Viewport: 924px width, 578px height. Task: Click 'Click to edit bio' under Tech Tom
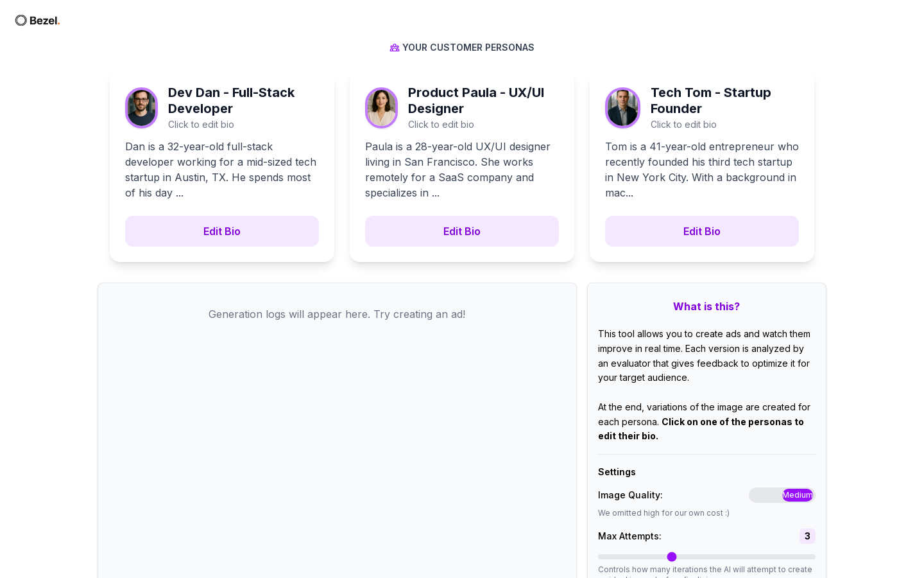pyautogui.click(x=683, y=125)
